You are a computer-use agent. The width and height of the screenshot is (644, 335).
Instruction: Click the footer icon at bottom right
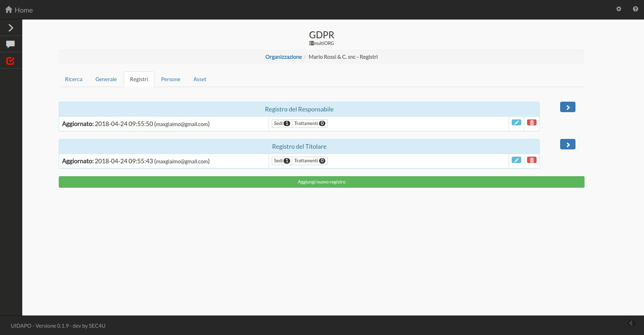click(x=631, y=324)
